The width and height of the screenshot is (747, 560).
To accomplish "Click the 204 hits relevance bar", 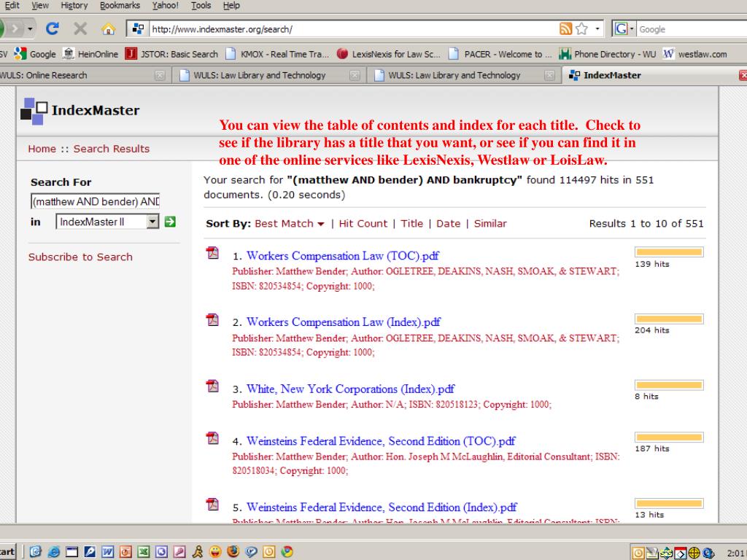I will click(x=669, y=319).
